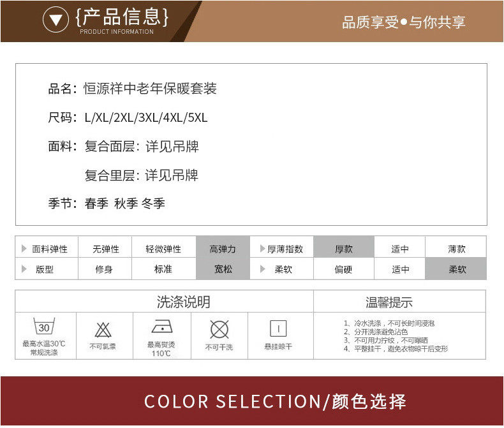This screenshot has height=428, width=504.
Task: Click the 面料 field label
Action: point(63,146)
